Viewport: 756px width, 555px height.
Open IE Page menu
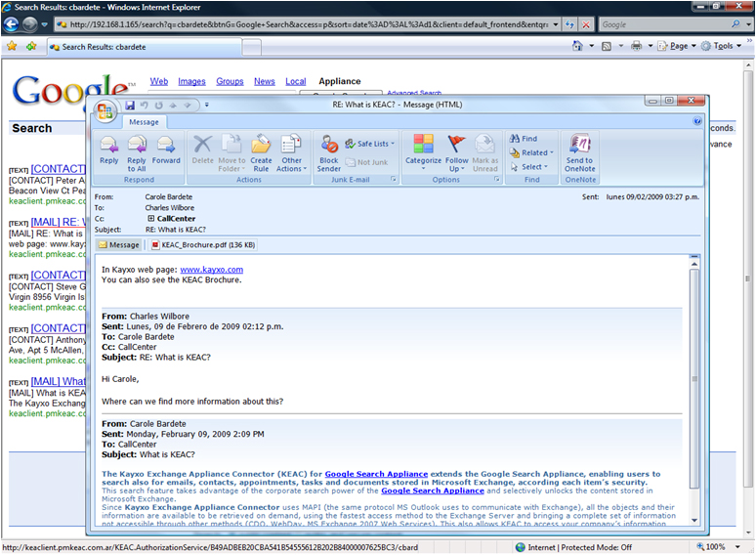677,46
